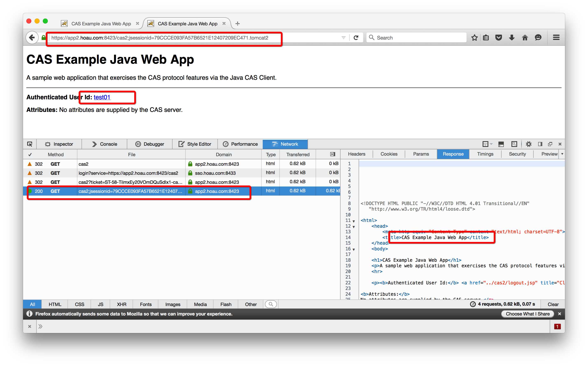Image resolution: width=588 pixels, height=366 pixels.
Task: Switch to the Headers tab
Action: (356, 154)
